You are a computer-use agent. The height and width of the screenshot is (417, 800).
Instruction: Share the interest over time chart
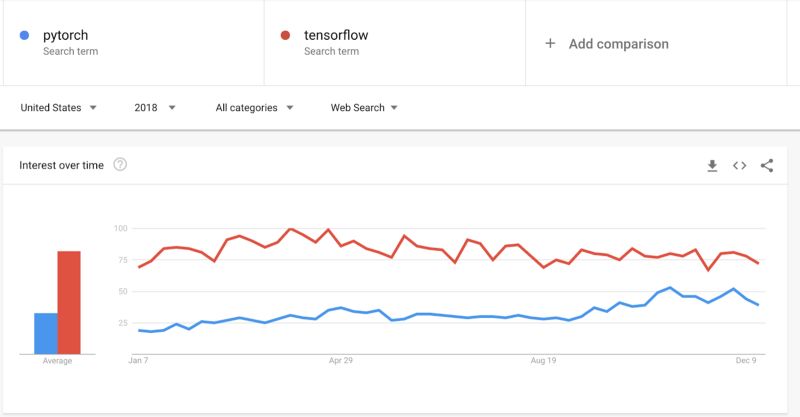[767, 166]
